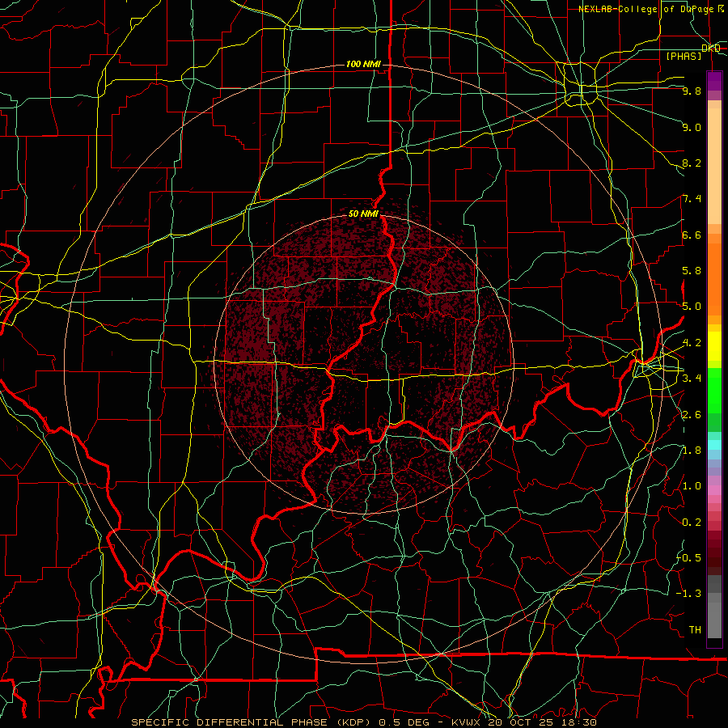Click the 3.4 value on the color scale
Viewport: 728px width, 728px height.
click(692, 379)
